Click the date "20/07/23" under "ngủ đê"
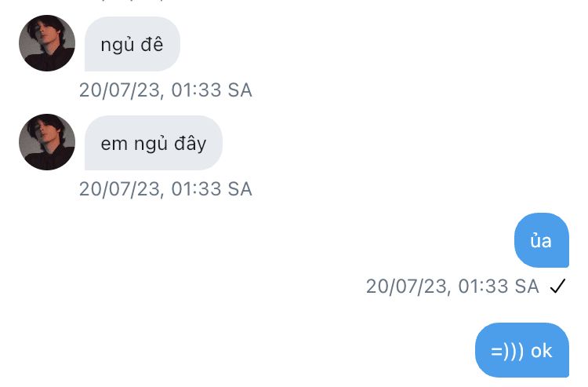 click(120, 90)
